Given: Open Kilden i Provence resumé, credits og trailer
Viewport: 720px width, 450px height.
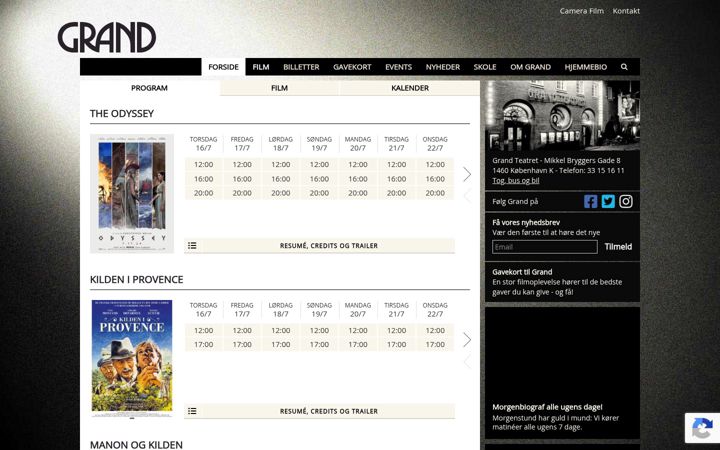Looking at the screenshot, I should 320,411.
